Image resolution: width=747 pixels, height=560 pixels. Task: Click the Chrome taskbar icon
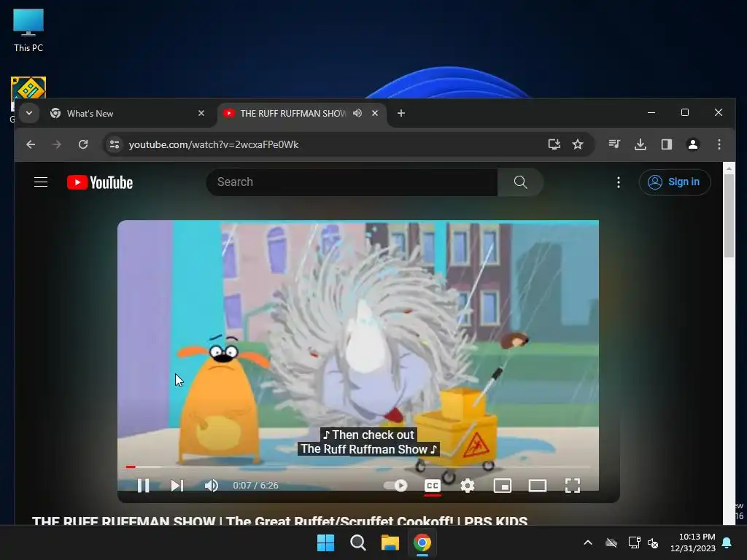[422, 542]
